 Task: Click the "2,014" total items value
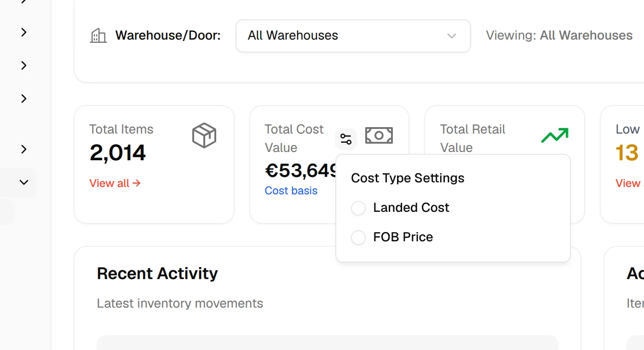[x=118, y=153]
